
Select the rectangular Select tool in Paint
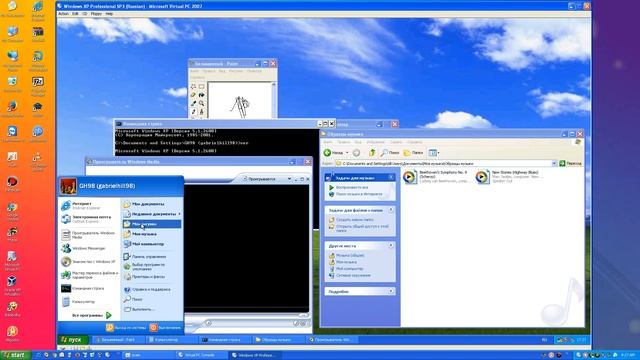pyautogui.click(x=201, y=87)
